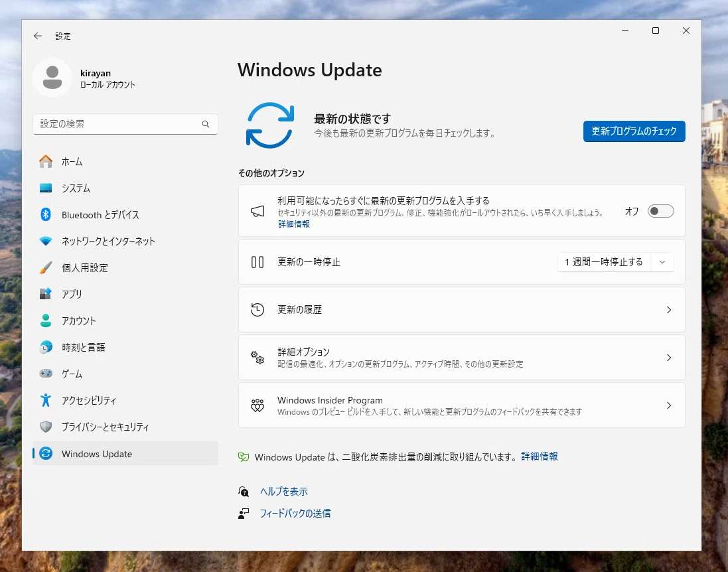Select アカウント in the sidebar
The image size is (728, 572).
click(125, 321)
